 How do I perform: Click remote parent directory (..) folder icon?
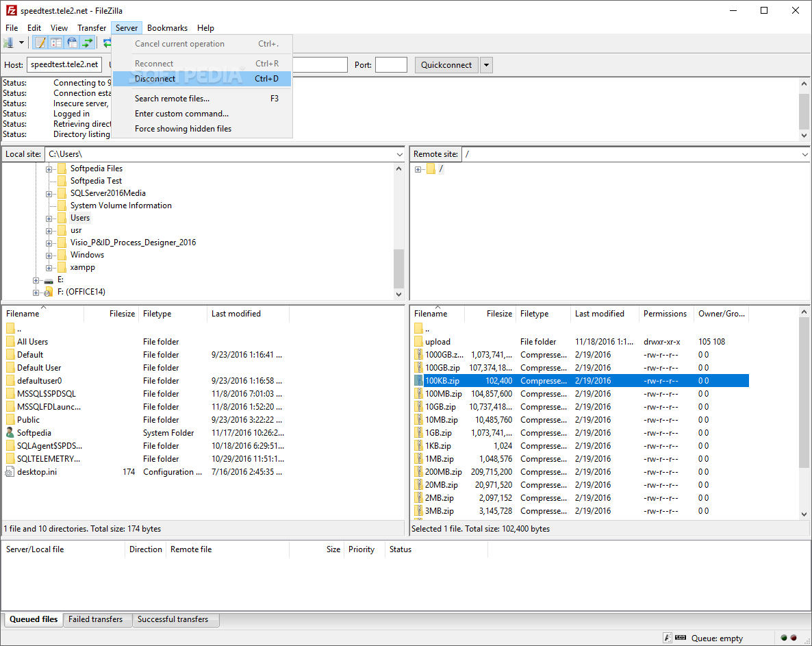pos(418,328)
